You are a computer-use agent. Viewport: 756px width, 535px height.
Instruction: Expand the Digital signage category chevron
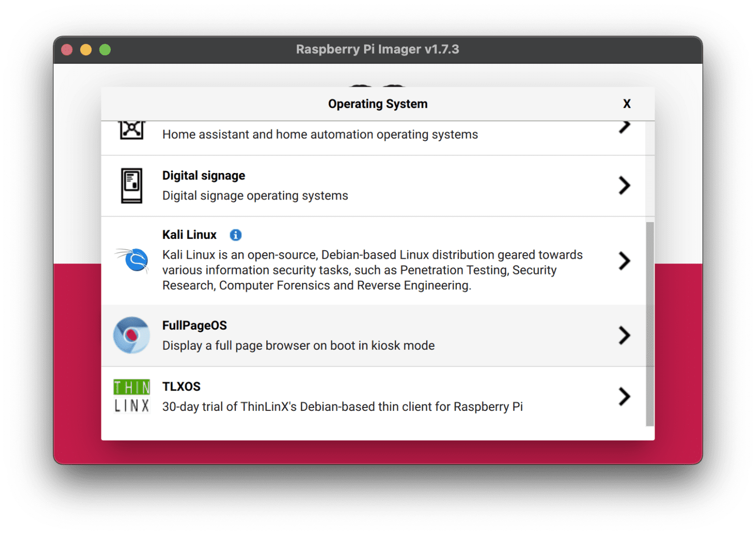(x=625, y=186)
